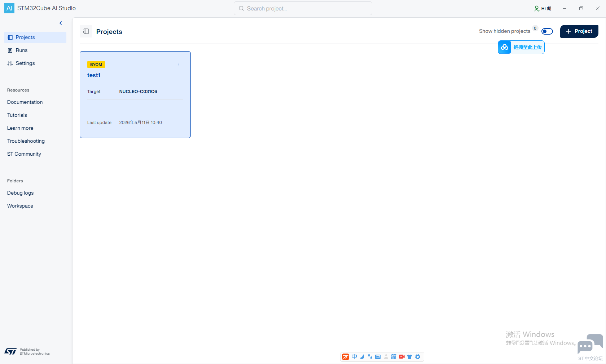Toggle simplified/traditional Chinese (简) in IME

394,357
